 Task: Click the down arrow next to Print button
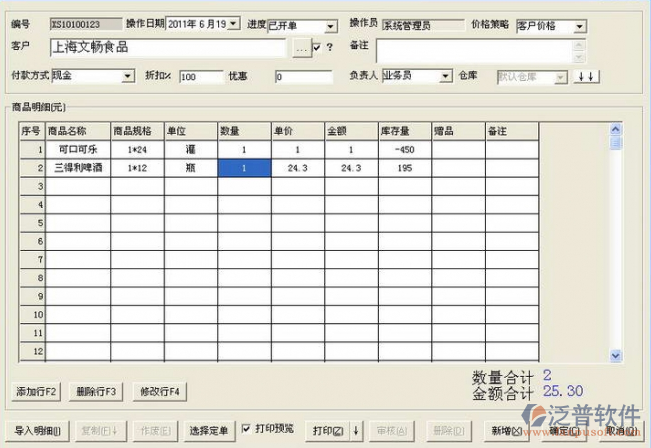point(356,430)
